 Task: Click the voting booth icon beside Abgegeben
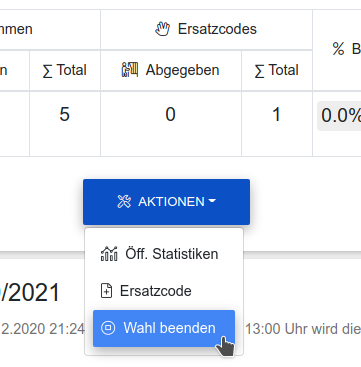click(130, 70)
